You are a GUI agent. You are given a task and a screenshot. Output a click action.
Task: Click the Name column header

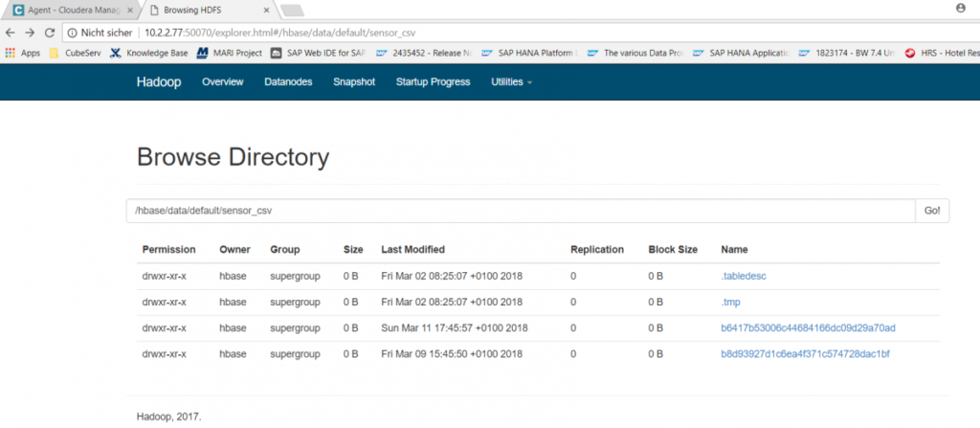click(734, 249)
